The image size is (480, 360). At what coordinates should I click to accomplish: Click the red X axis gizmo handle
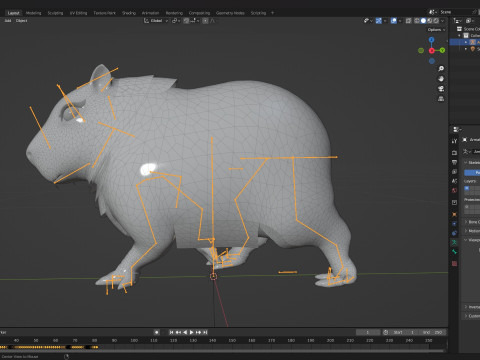tap(432, 51)
